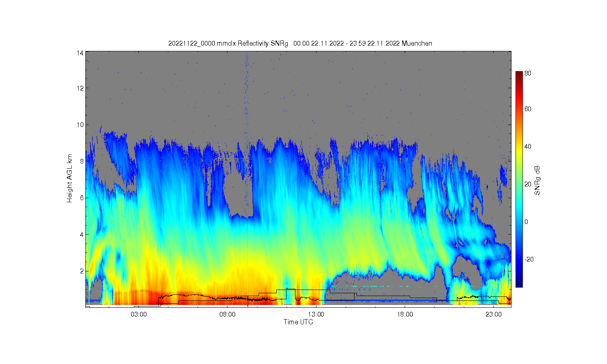
Task: Click the 13:00 time tick label
Action: coord(316,314)
